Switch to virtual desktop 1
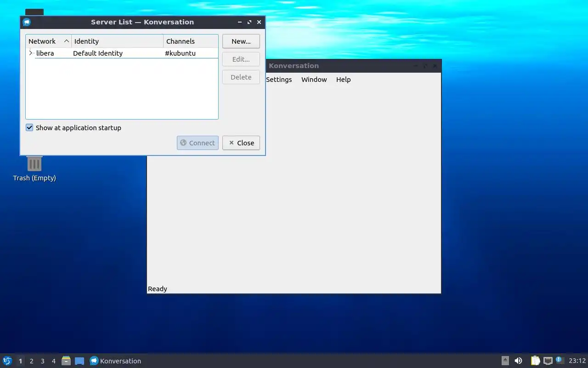The height and width of the screenshot is (368, 588). 20,361
